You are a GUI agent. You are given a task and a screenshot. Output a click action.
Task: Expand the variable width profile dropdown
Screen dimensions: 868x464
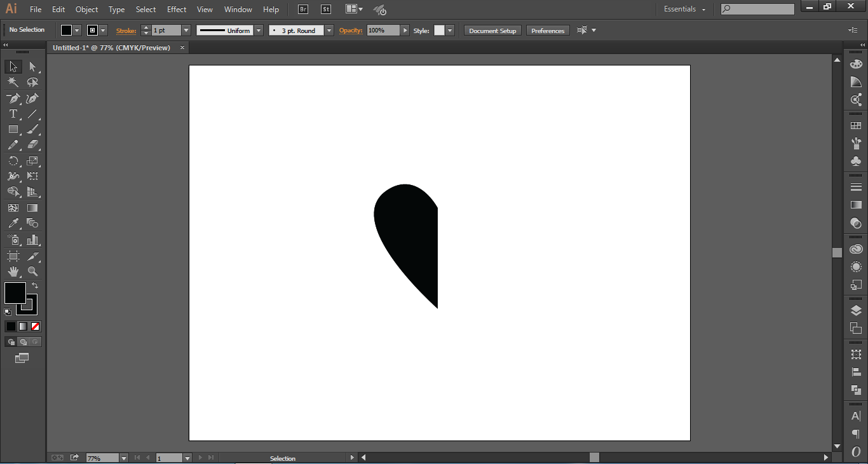coord(258,30)
